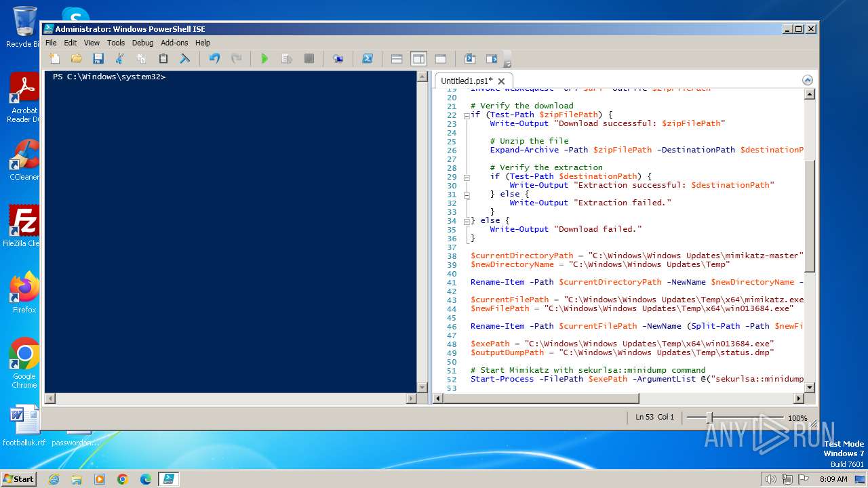
Task: Click the volume tray icon
Action: tap(770, 479)
